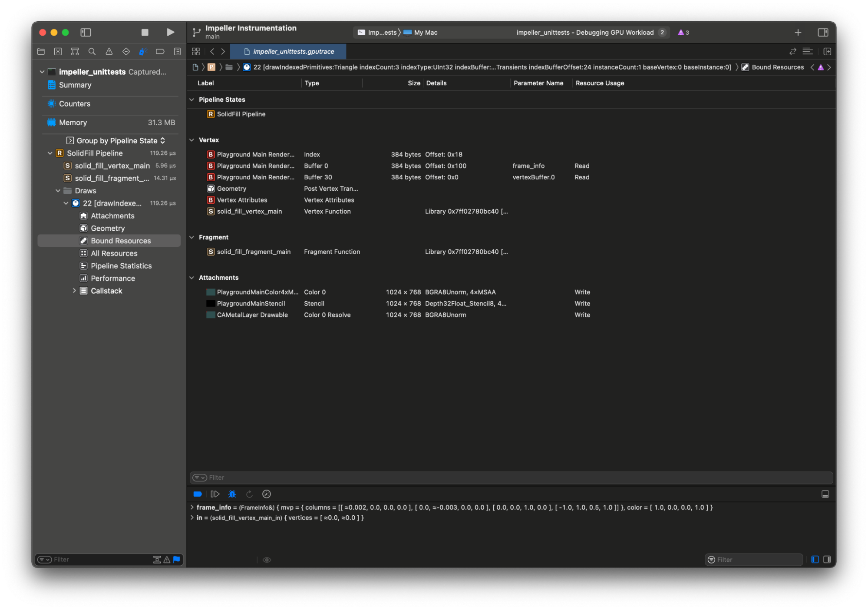Viewport: 868px width, 610px height.
Task: Click the CAMetalLayer Drawable color swatch
Action: click(210, 314)
